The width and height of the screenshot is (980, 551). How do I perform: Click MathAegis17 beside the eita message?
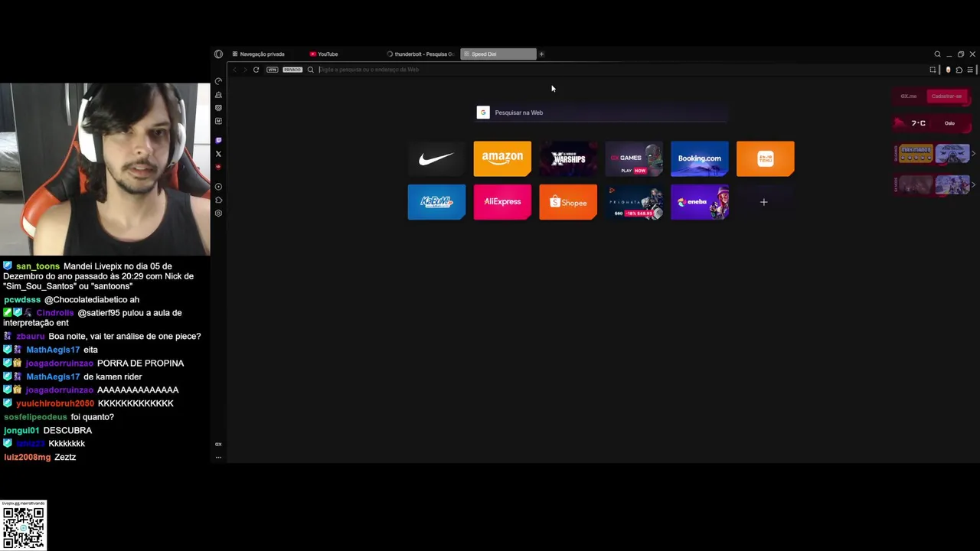click(53, 350)
